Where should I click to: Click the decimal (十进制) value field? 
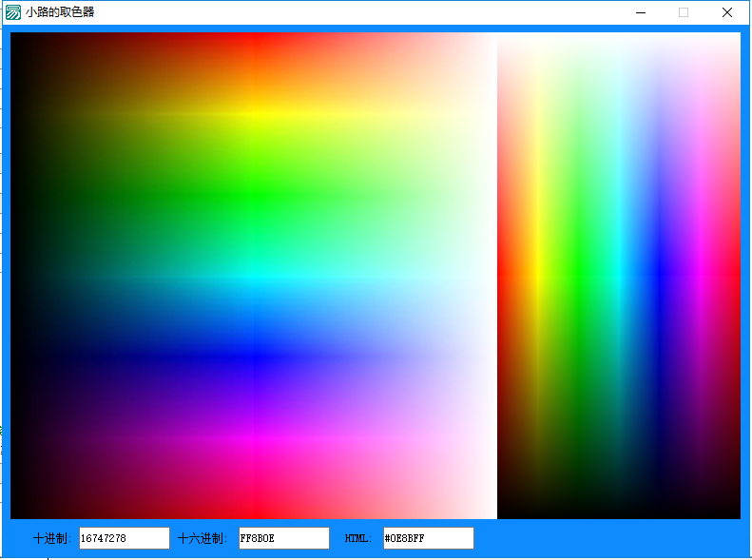point(125,538)
